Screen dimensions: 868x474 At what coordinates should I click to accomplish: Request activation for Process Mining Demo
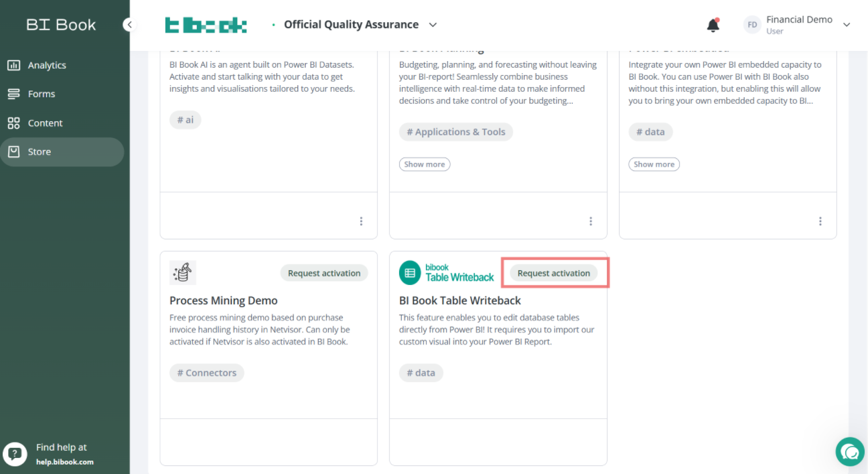(324, 273)
